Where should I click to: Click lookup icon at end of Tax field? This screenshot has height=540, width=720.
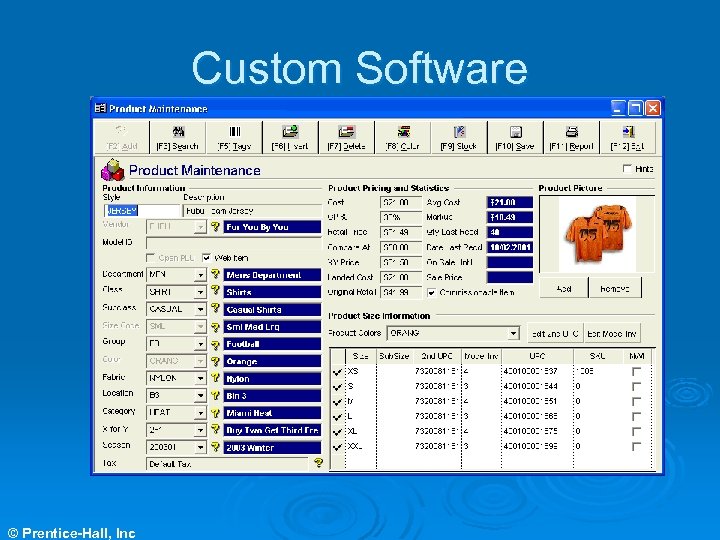pos(318,463)
